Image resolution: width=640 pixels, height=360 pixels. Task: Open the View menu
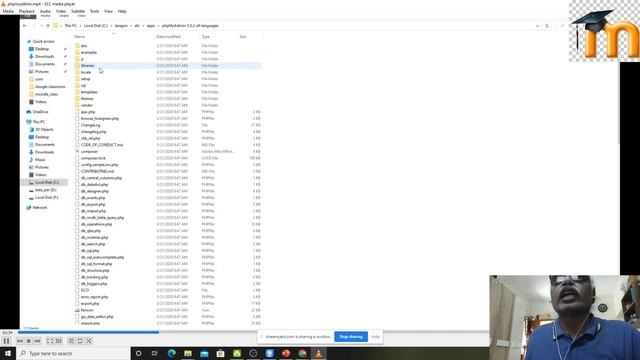108,11
